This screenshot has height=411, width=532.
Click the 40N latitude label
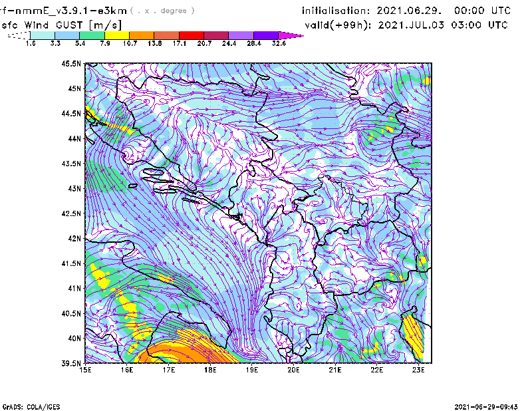tap(74, 339)
